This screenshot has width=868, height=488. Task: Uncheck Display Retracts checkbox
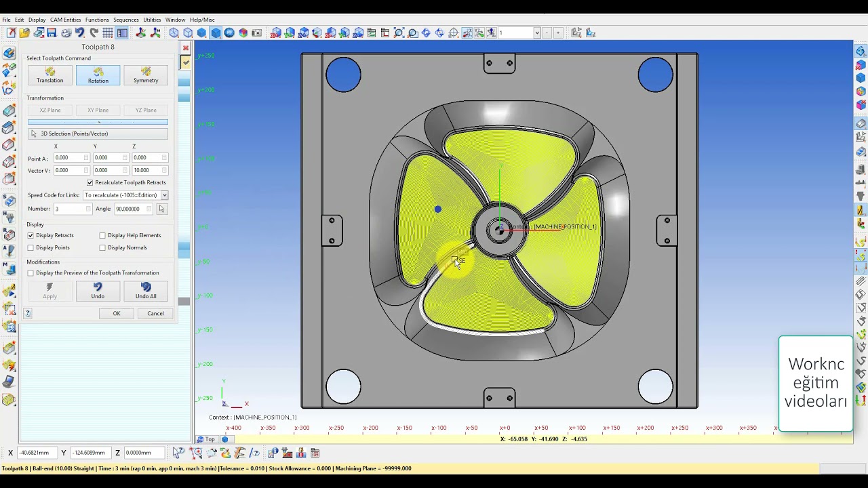pos(31,235)
